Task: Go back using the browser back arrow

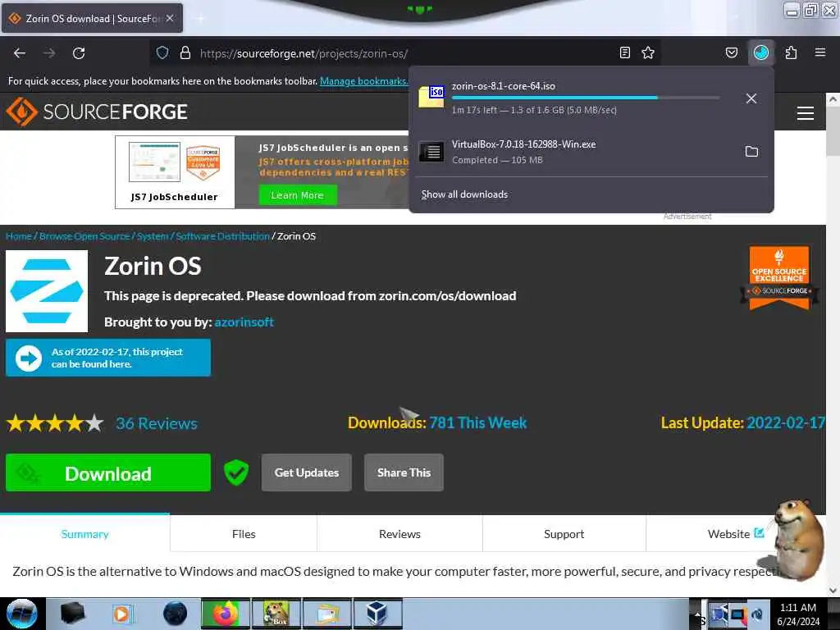Action: pyautogui.click(x=20, y=53)
